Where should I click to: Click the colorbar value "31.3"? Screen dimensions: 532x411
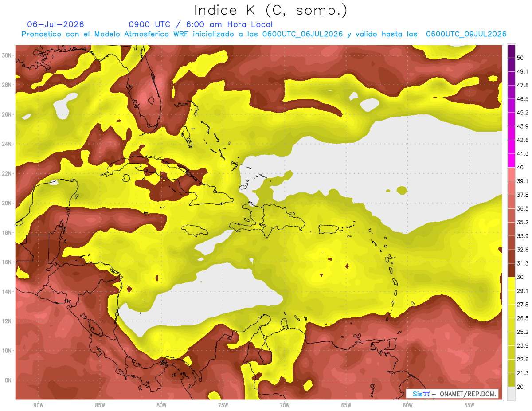click(x=523, y=264)
